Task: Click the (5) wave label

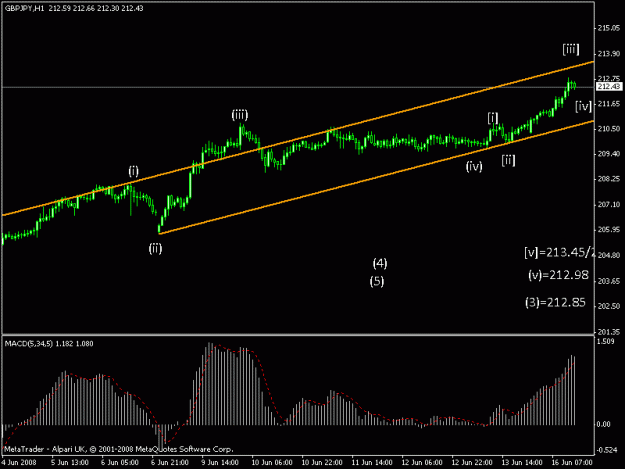Action: [x=377, y=282]
